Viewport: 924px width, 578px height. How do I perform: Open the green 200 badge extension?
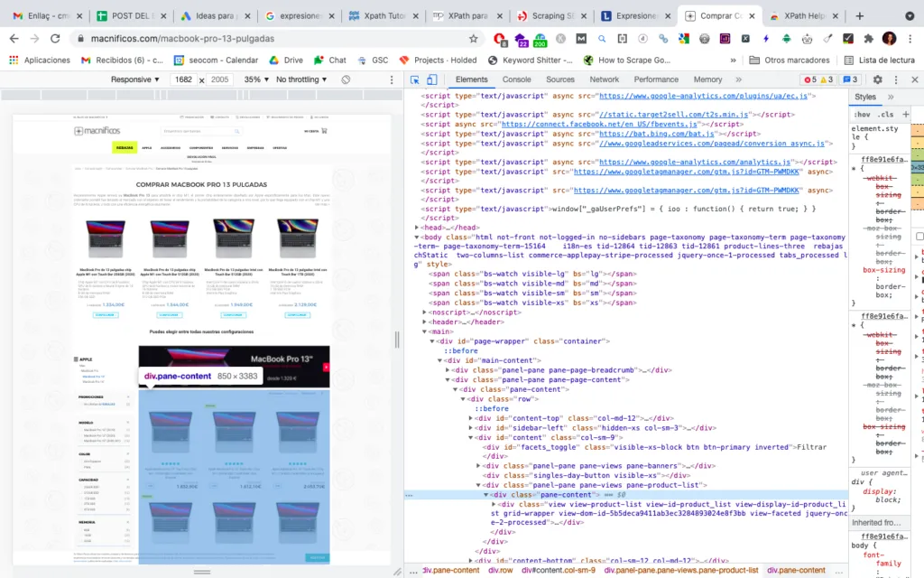pyautogui.click(x=540, y=40)
